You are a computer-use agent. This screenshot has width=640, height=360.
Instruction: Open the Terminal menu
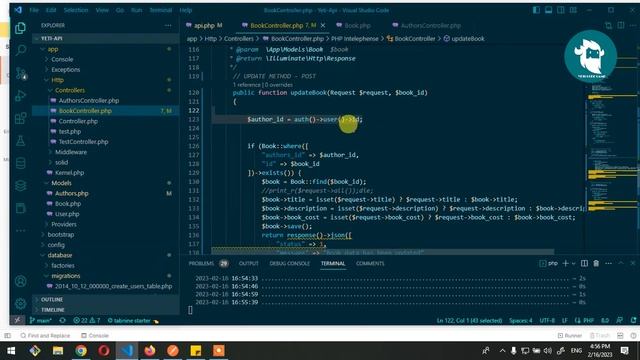160,10
